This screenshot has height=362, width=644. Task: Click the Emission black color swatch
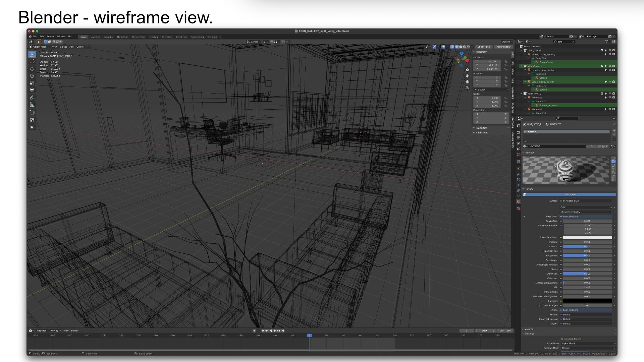point(587,301)
